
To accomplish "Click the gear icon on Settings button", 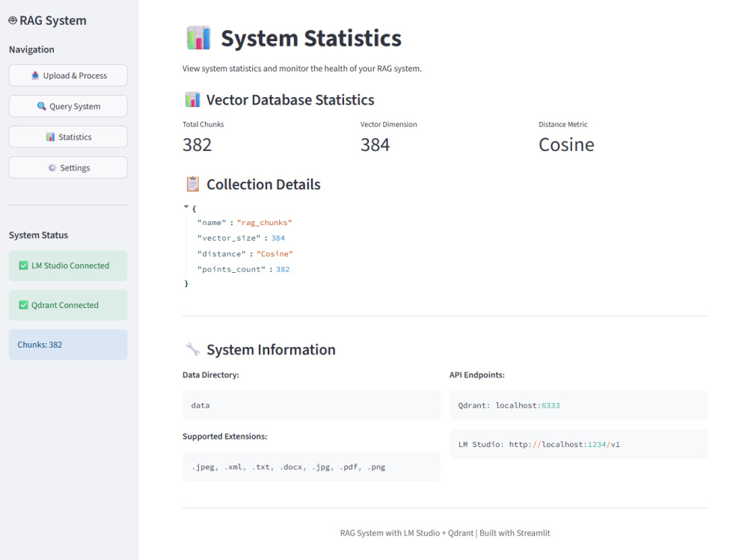I will click(x=52, y=167).
